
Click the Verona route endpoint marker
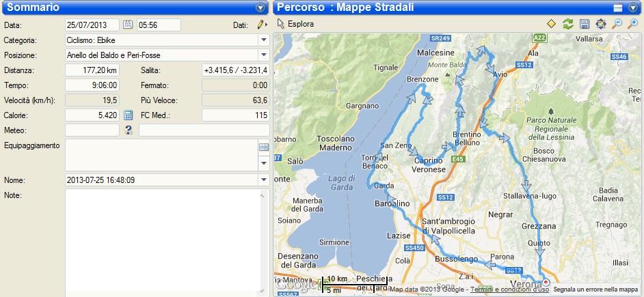pos(546,282)
